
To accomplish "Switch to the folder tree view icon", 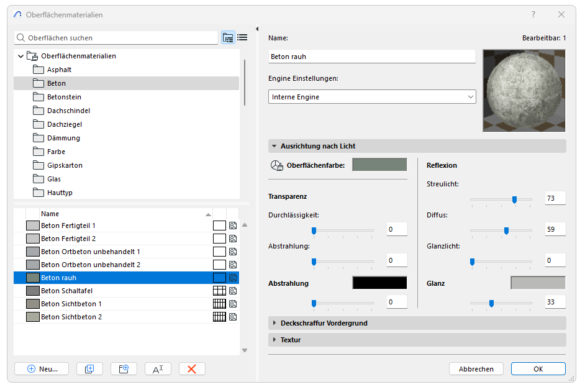I will (228, 38).
